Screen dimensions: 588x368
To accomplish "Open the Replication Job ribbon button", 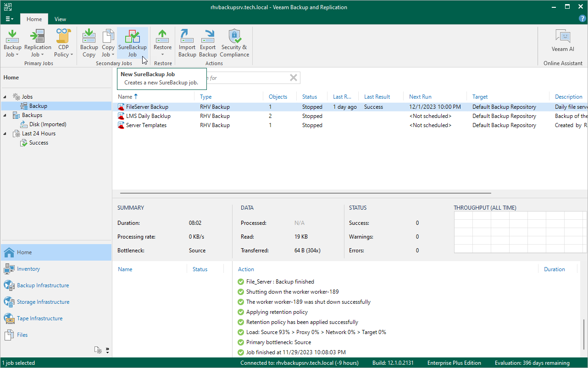I will (x=38, y=43).
